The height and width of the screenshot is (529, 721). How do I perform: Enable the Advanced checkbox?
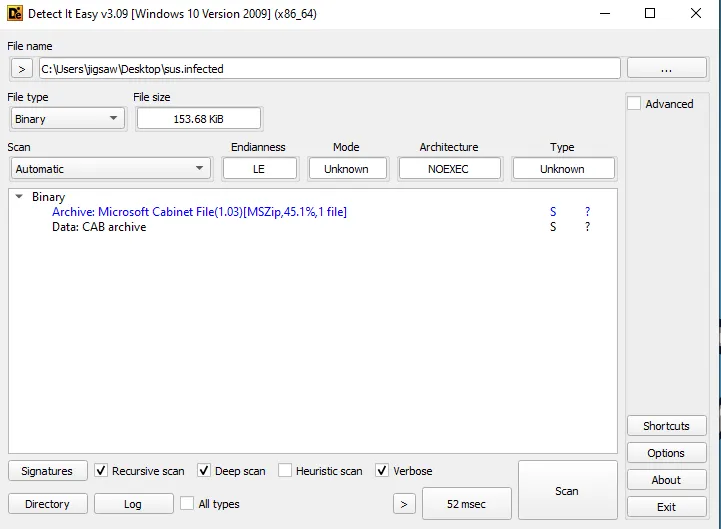634,104
